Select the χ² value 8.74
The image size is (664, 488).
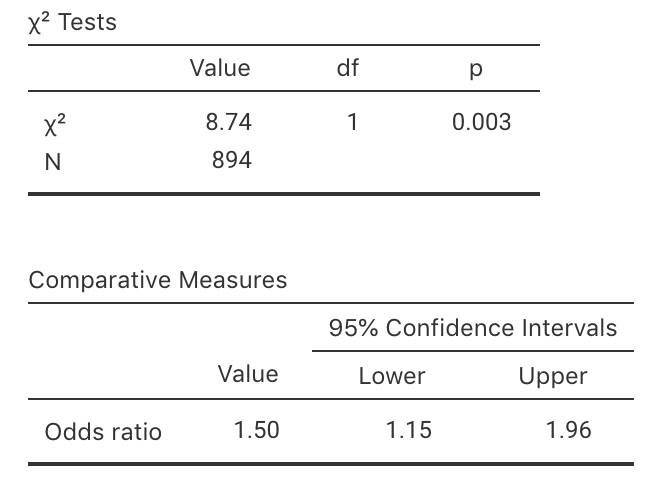tap(228, 123)
